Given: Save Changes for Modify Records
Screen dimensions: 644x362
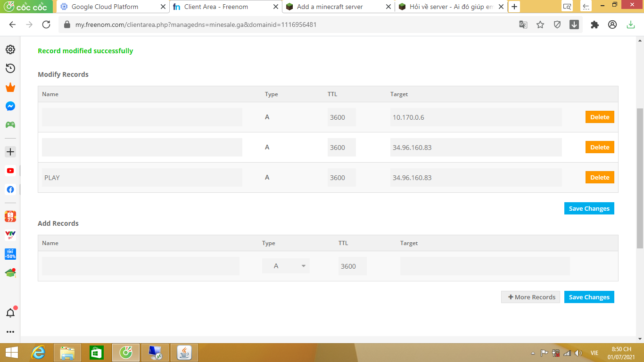Looking at the screenshot, I should click(589, 208).
